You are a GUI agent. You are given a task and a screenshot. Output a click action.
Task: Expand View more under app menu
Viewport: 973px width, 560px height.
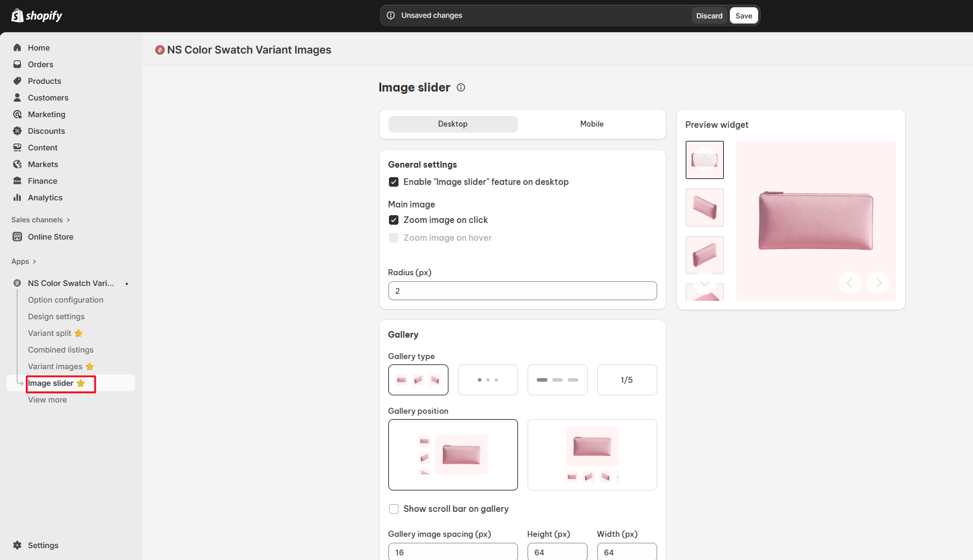click(x=48, y=400)
